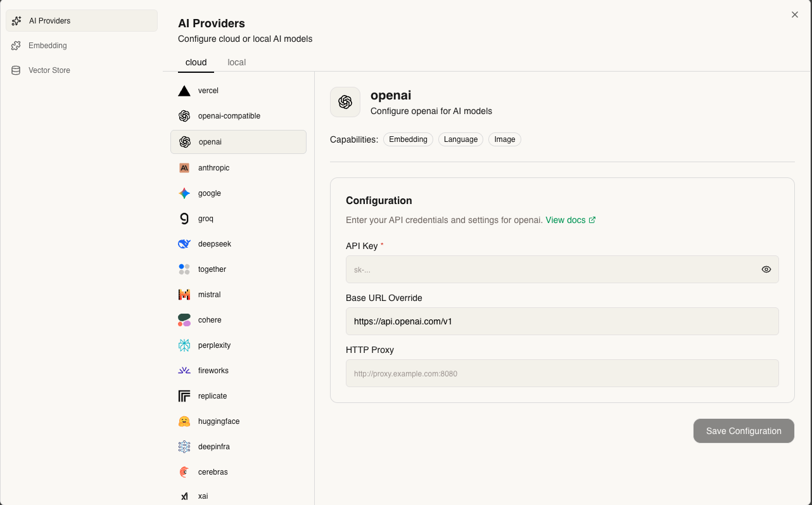Toggle API key visibility eye icon
This screenshot has width=812, height=505.
pyautogui.click(x=766, y=269)
